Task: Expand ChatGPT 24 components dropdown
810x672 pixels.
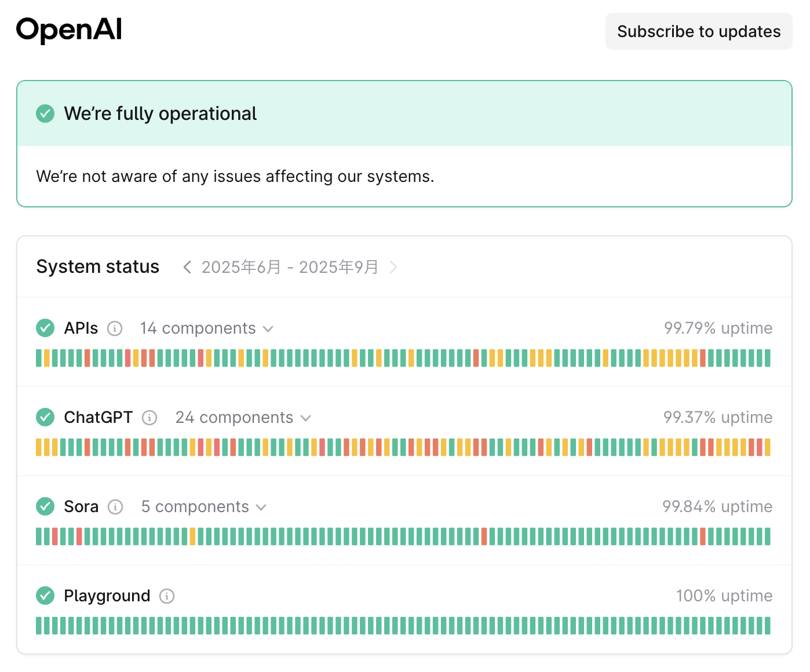Action: coord(243,418)
